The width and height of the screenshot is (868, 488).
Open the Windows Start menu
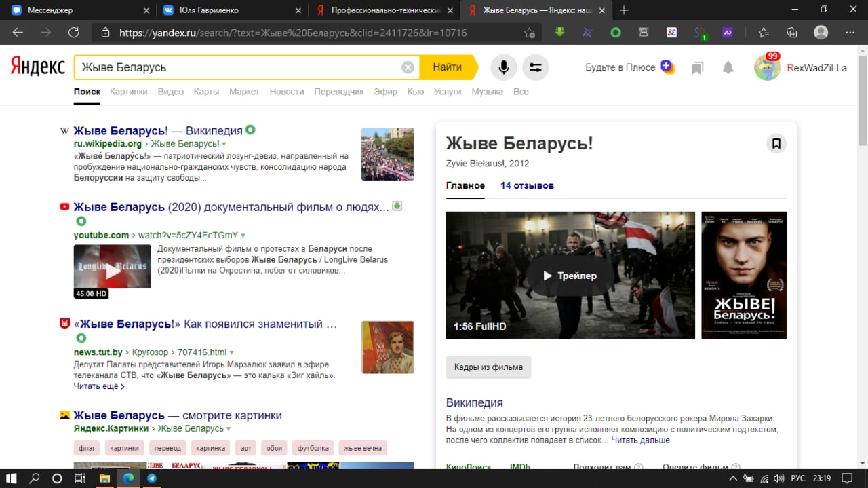pyautogui.click(x=12, y=478)
